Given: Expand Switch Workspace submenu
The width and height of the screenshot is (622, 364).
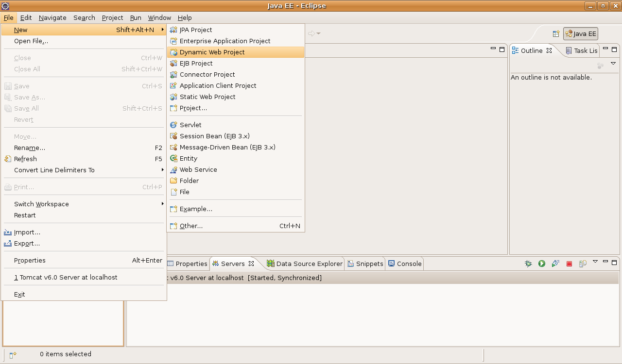Looking at the screenshot, I should click(x=84, y=204).
